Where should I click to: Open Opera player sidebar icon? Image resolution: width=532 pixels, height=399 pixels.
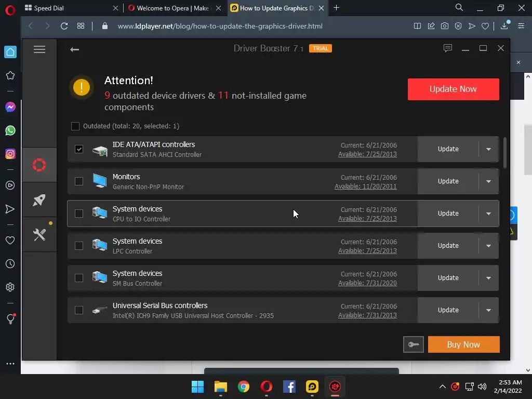pyautogui.click(x=10, y=185)
